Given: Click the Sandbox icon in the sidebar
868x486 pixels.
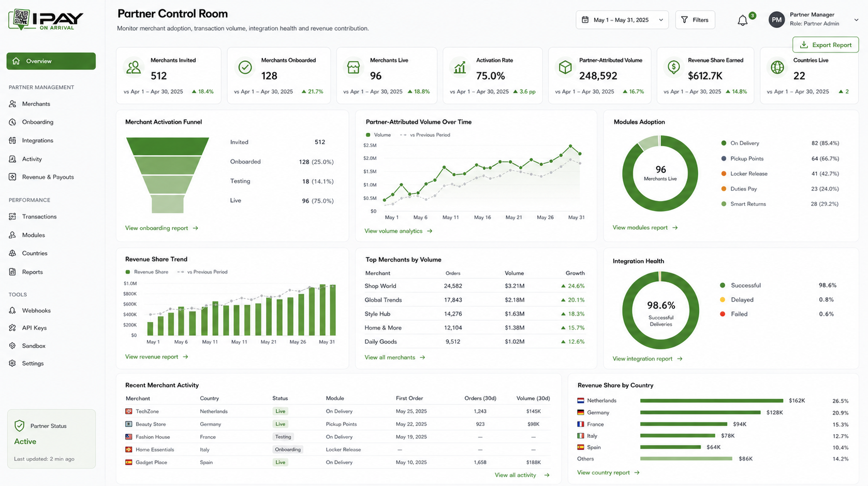Looking at the screenshot, I should pyautogui.click(x=12, y=346).
